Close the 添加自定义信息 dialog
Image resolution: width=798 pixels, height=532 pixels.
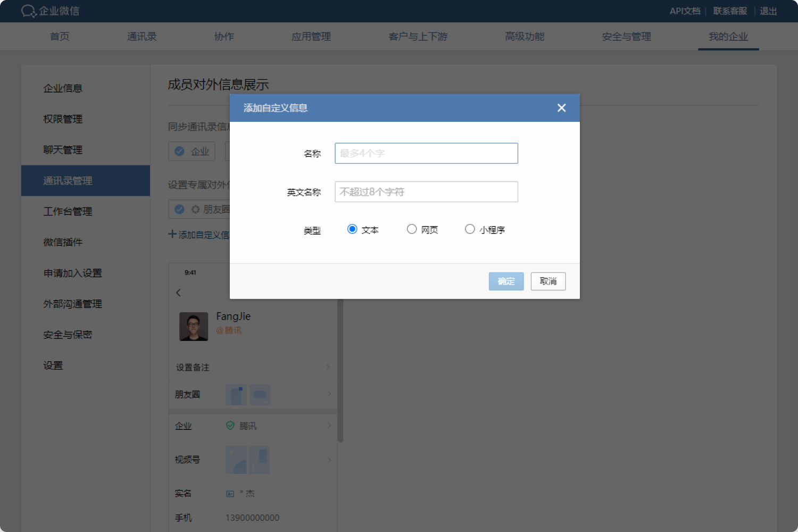561,107
